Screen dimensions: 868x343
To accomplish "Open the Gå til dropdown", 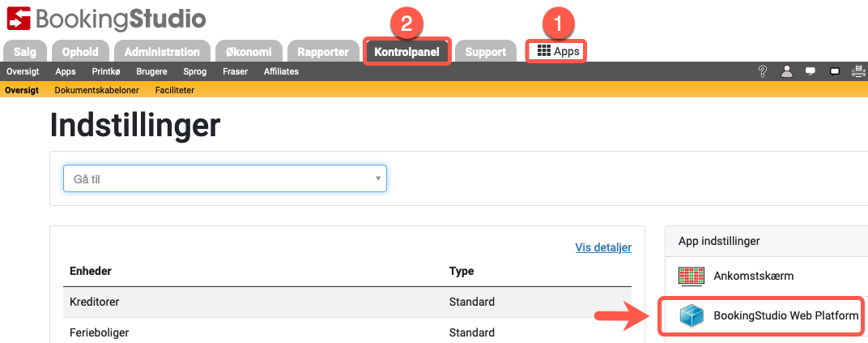I will pos(225,178).
